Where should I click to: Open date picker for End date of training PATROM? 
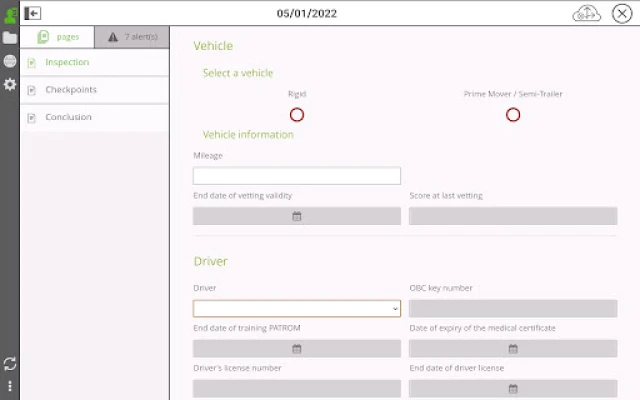tap(297, 349)
